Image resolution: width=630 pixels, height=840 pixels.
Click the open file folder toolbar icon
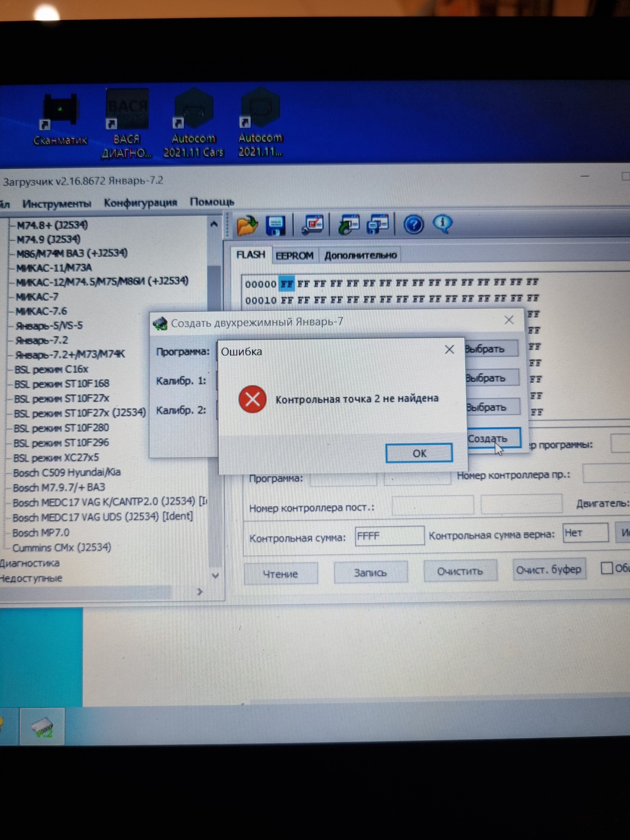tap(247, 226)
